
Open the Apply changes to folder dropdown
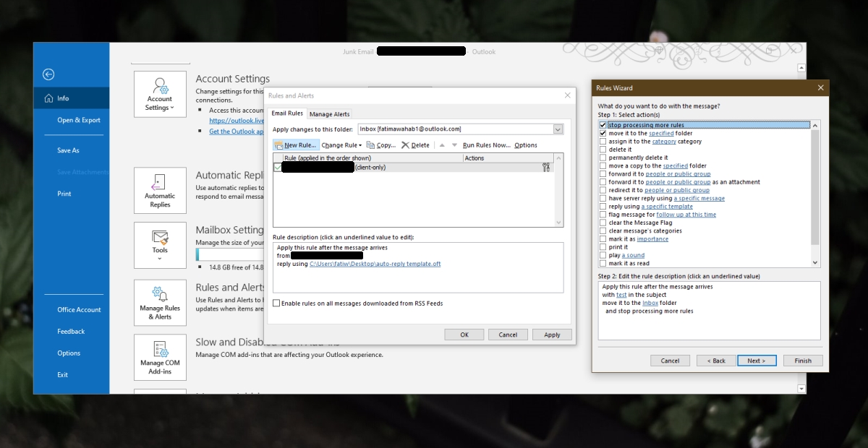[x=558, y=129]
